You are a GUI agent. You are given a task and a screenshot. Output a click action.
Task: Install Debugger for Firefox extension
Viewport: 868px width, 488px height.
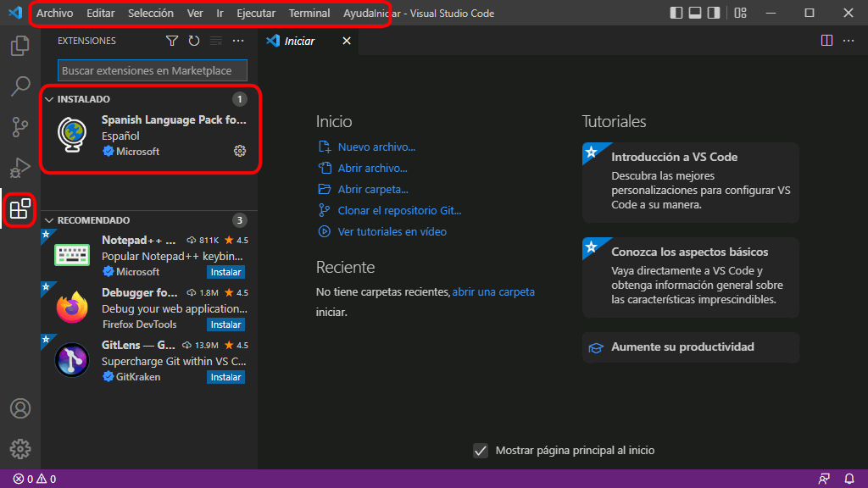pyautogui.click(x=225, y=324)
